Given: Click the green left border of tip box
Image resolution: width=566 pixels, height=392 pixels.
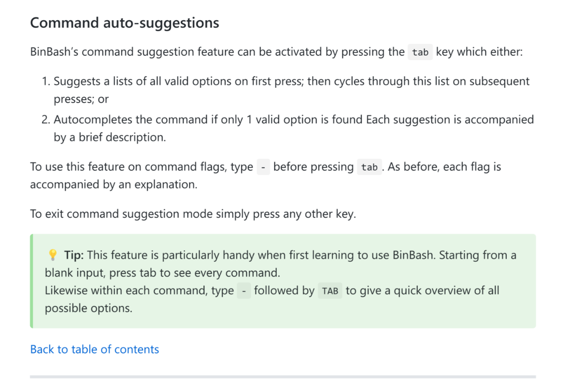Looking at the screenshot, I should tap(31, 281).
